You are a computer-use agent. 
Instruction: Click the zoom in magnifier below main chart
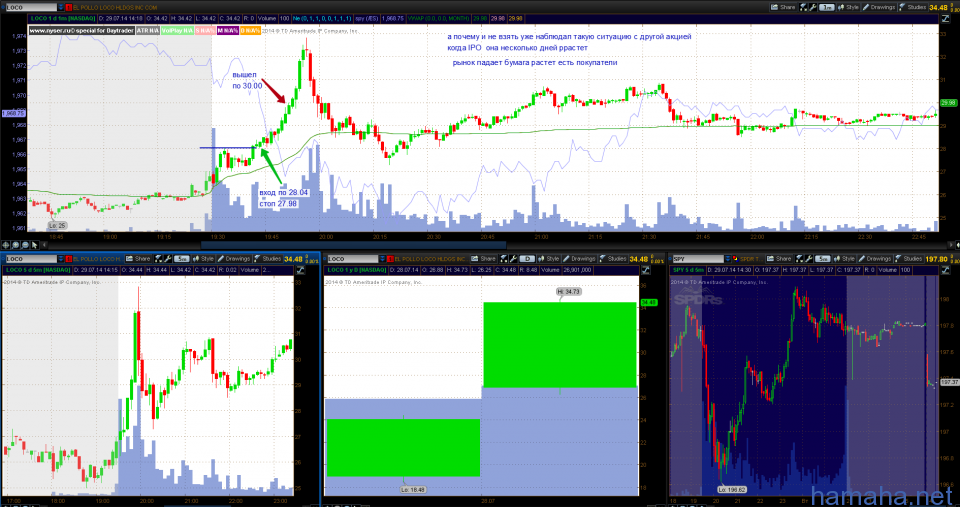coord(16,245)
